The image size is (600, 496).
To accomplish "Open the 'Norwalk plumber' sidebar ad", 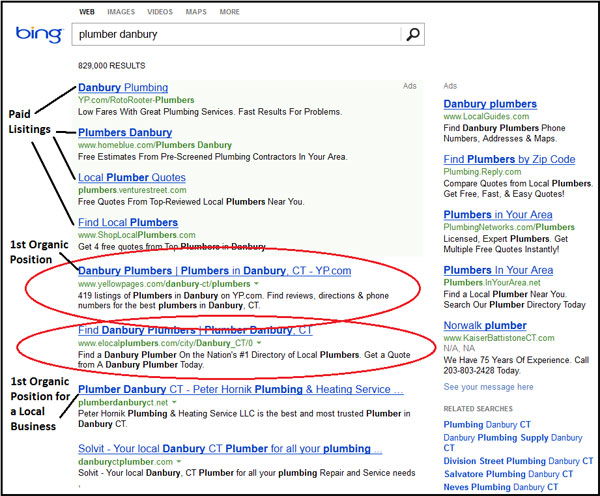I will click(x=484, y=326).
